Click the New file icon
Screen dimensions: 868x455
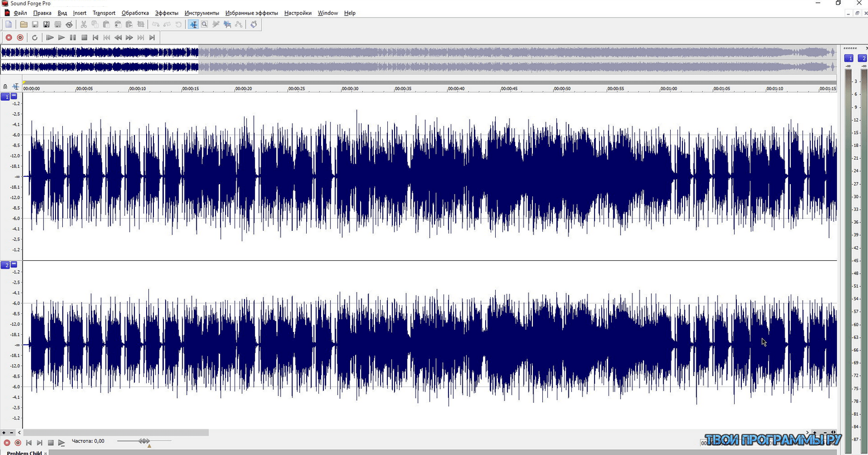pos(8,24)
